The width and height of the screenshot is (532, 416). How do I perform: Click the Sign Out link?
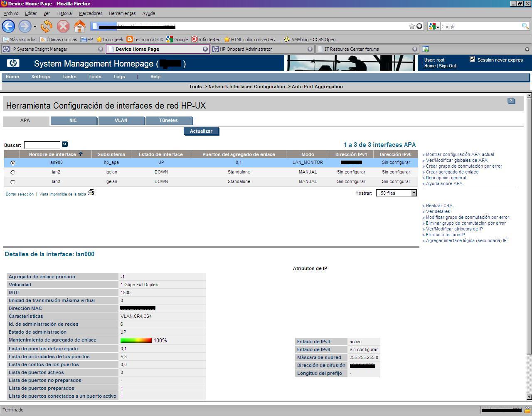coord(447,66)
